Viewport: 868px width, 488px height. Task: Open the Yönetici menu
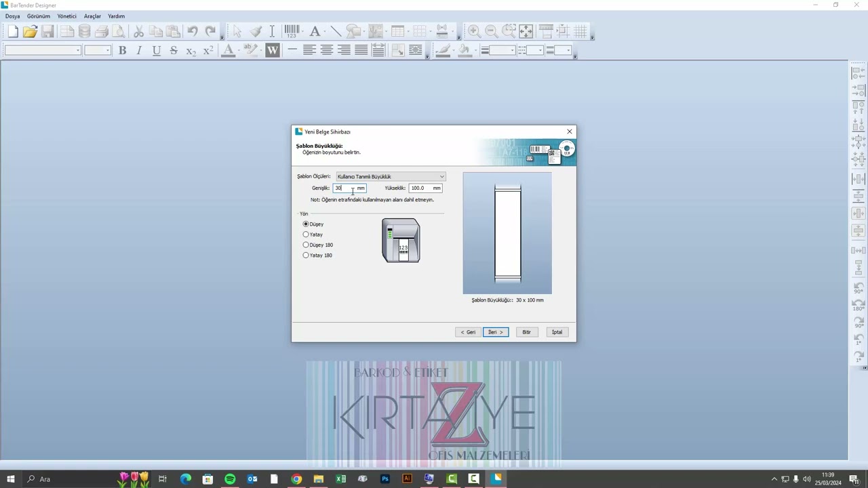67,16
